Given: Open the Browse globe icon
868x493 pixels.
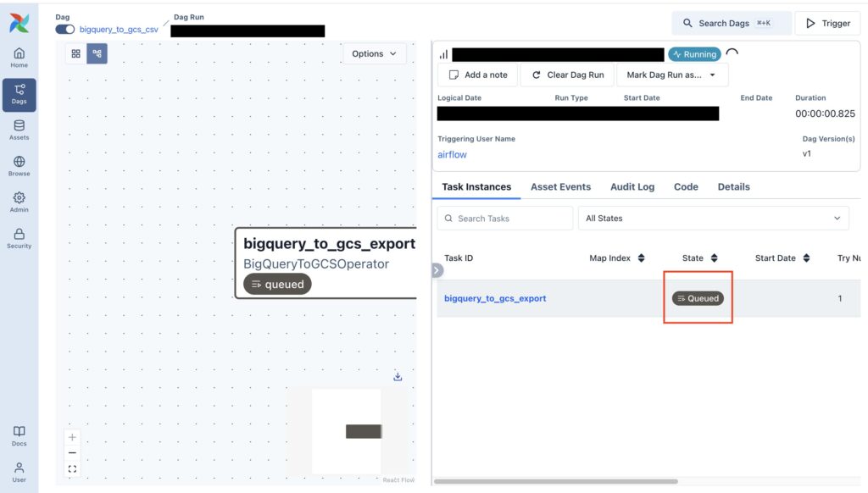Looking at the screenshot, I should 19,166.
